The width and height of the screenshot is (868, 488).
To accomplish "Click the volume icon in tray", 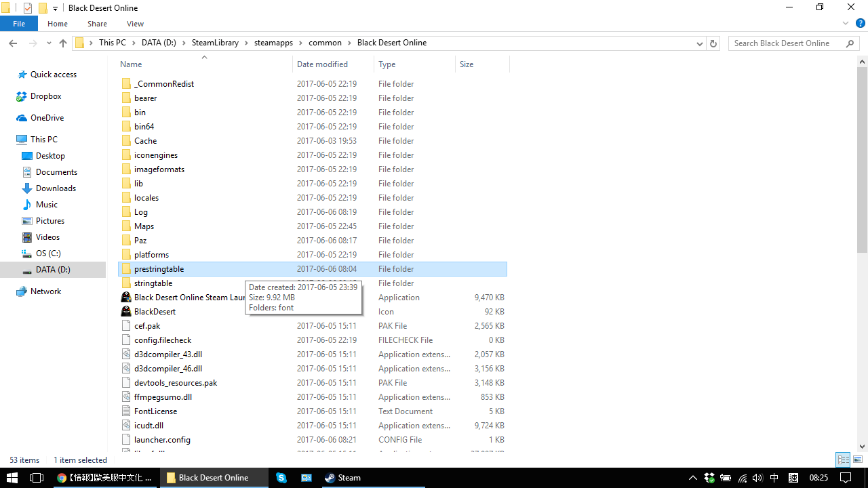I will [757, 478].
